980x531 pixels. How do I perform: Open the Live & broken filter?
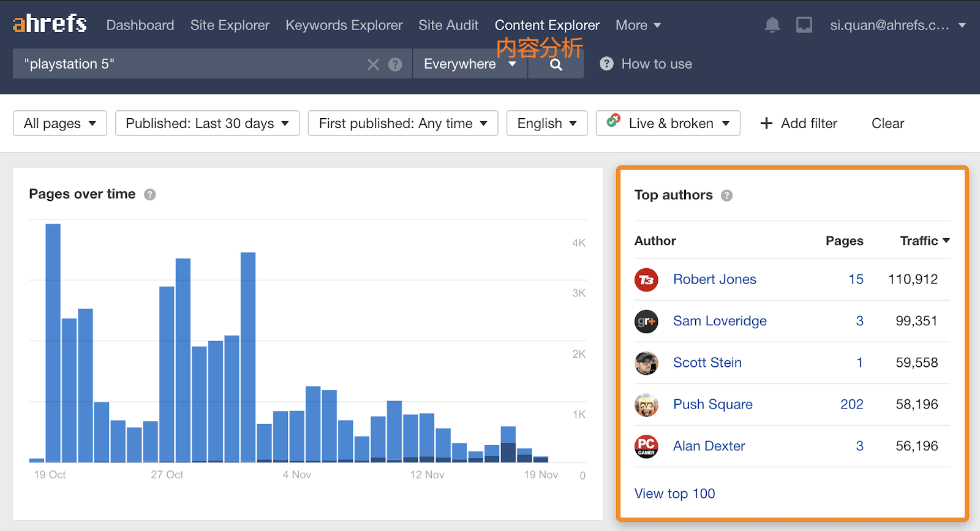click(668, 123)
